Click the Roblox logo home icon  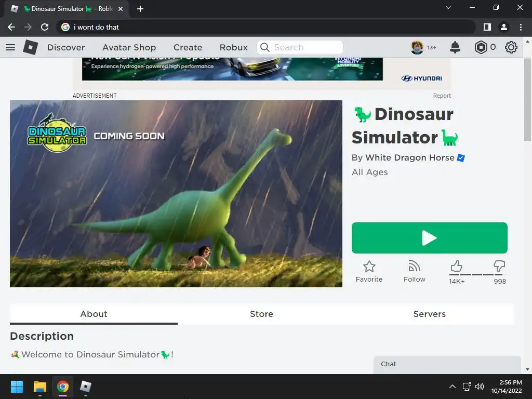pyautogui.click(x=30, y=47)
